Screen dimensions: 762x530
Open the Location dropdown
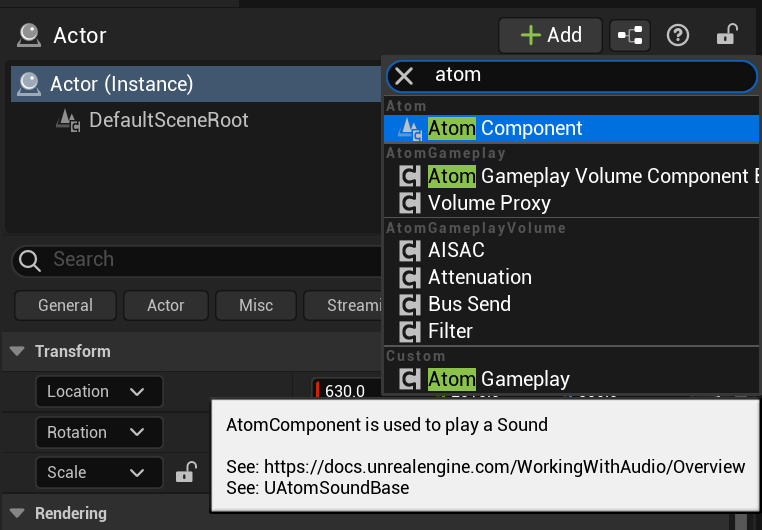pyautogui.click(x=99, y=392)
